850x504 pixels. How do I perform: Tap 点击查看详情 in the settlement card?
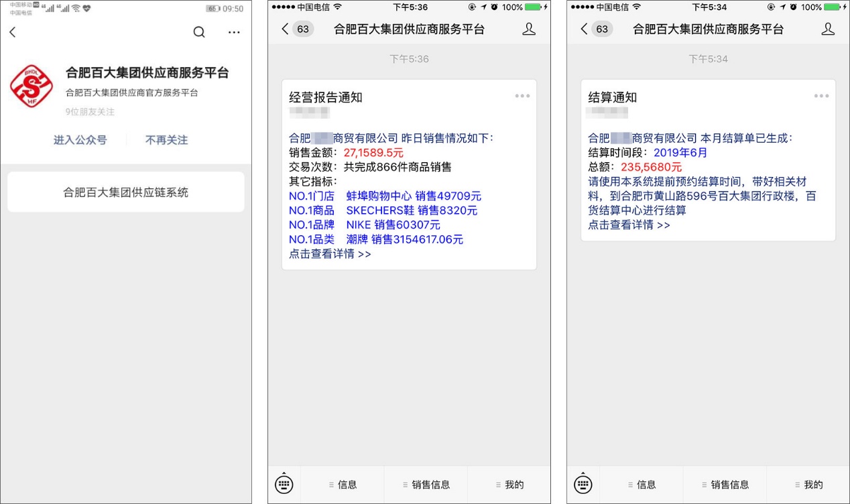pos(629,225)
